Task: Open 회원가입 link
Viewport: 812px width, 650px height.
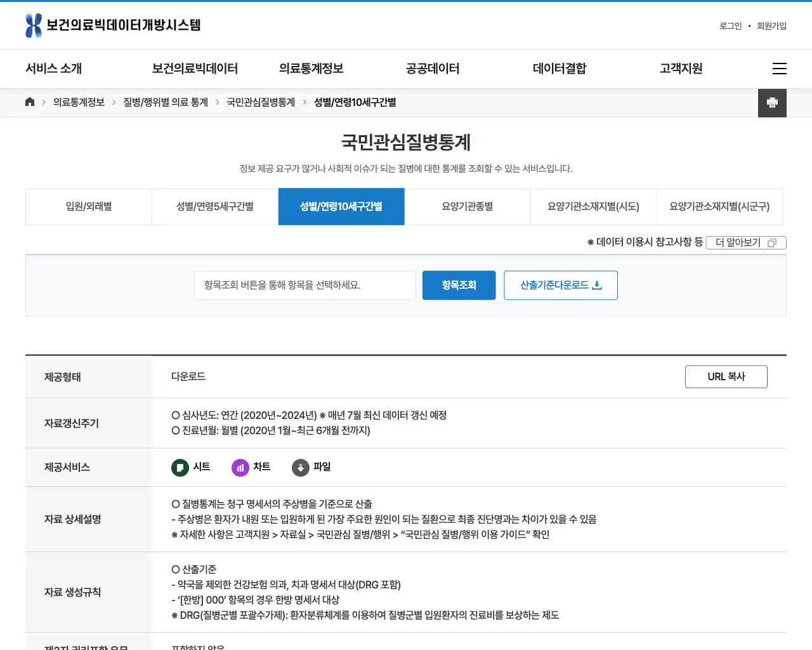Action: [x=771, y=26]
